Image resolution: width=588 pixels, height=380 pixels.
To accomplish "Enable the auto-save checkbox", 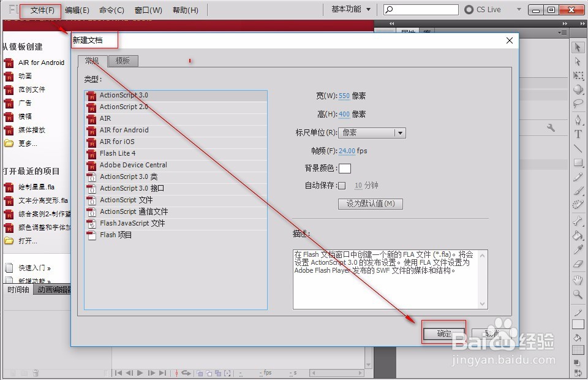I will click(x=342, y=186).
